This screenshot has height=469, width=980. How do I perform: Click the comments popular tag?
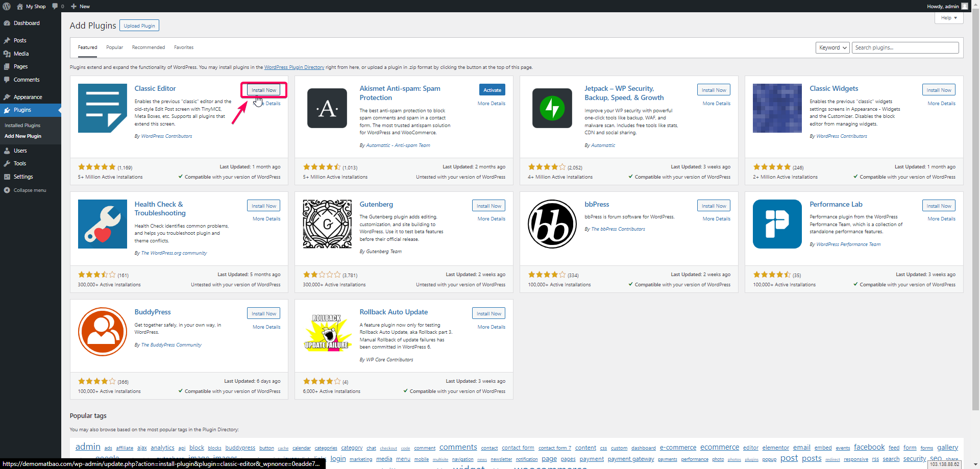(x=458, y=447)
